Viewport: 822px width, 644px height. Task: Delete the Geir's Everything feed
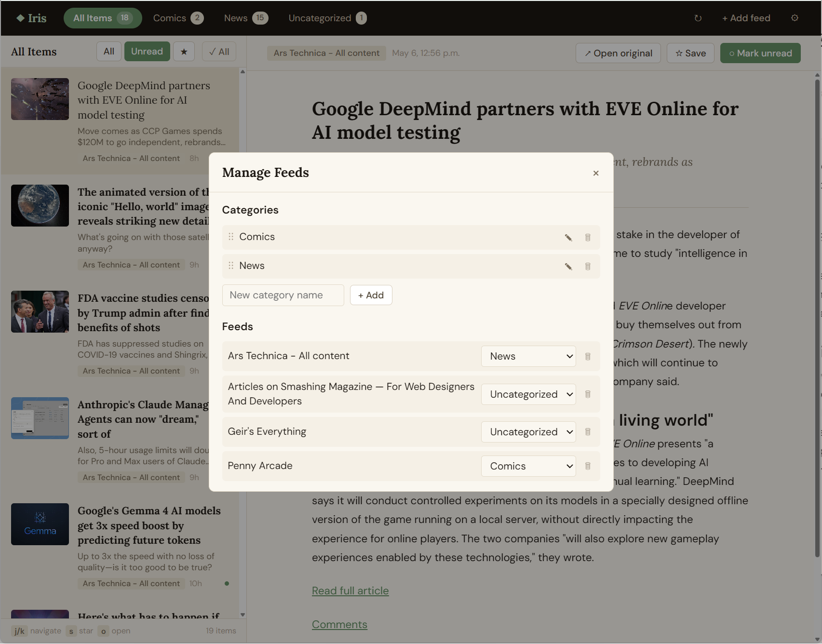pos(588,431)
